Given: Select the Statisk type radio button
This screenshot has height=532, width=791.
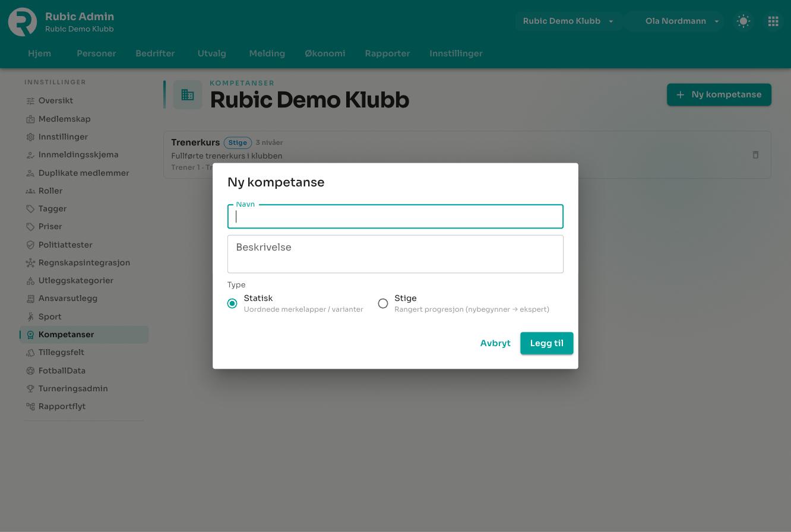Looking at the screenshot, I should [x=232, y=303].
